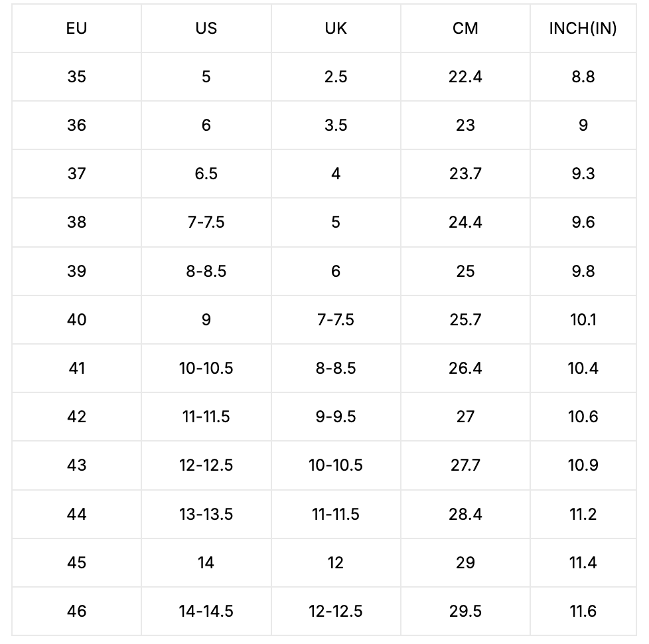Select the EU size 38 cell
Image resolution: width=649 pixels, height=644 pixels.
[x=77, y=222]
